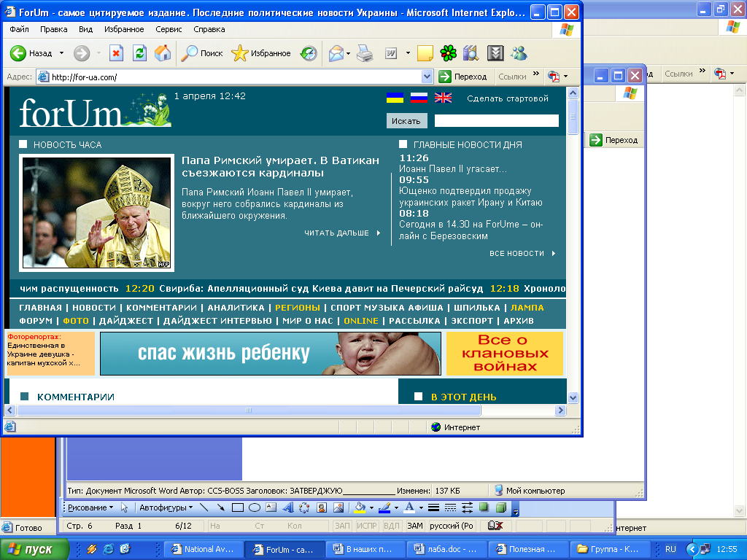Insert Picture from Drawing toolbar
The height and width of the screenshot is (560, 747).
click(338, 507)
